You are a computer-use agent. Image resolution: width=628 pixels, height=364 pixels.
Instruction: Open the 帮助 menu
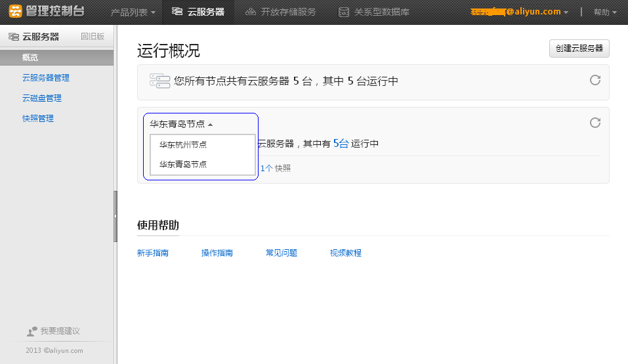pos(605,12)
